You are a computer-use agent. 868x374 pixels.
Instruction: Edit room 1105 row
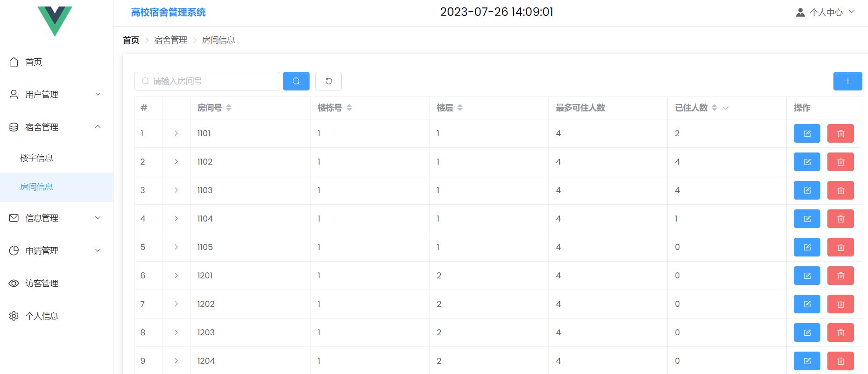pyautogui.click(x=807, y=247)
